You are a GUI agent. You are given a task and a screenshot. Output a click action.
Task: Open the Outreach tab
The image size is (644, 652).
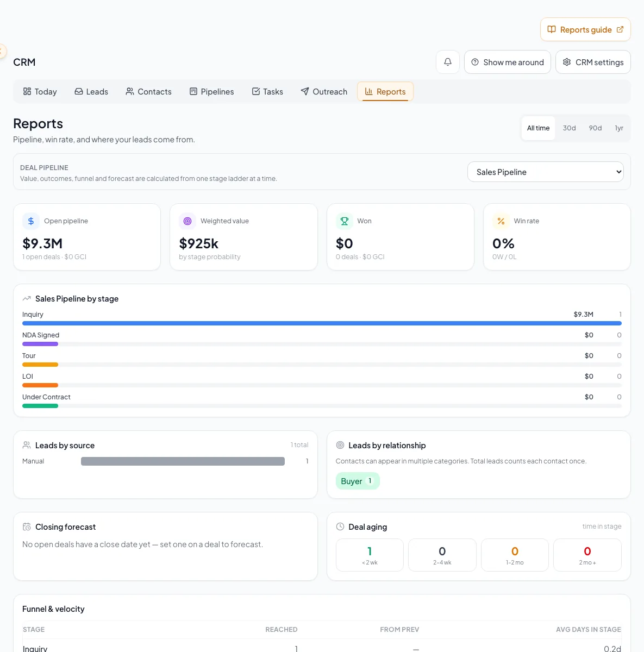324,91
